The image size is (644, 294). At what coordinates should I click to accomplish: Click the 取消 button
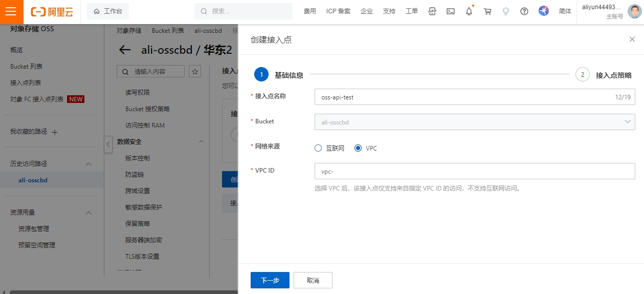[x=313, y=280]
